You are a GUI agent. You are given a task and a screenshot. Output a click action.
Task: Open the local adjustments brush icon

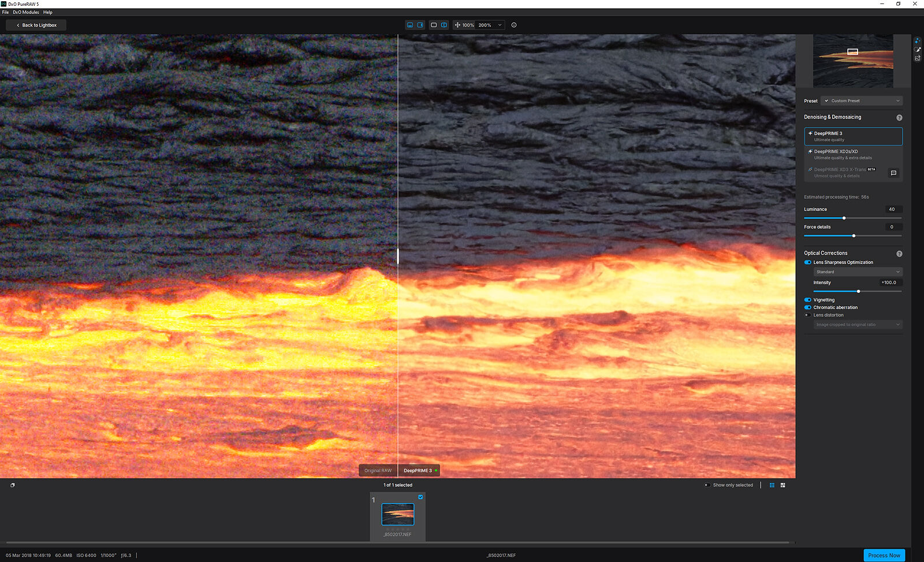tap(917, 50)
